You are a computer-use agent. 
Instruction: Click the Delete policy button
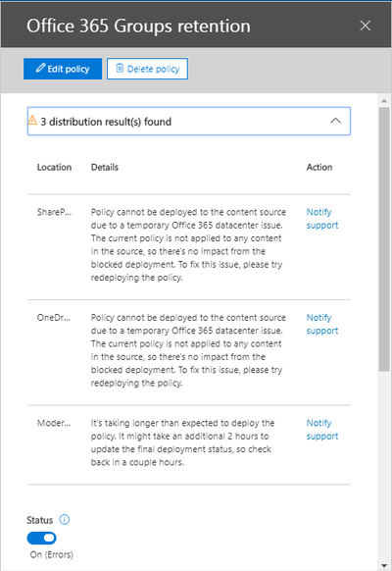(x=147, y=69)
